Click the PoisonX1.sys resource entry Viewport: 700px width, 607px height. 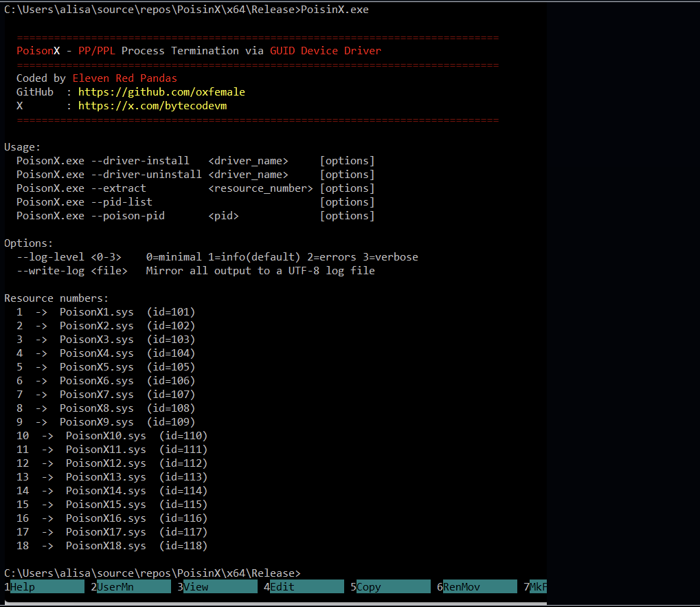[x=96, y=312]
